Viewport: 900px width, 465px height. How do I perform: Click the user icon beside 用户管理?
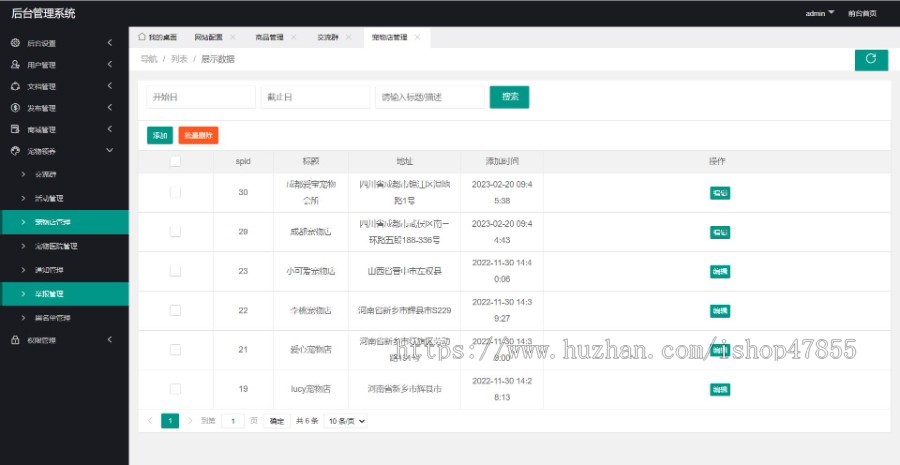click(x=15, y=65)
